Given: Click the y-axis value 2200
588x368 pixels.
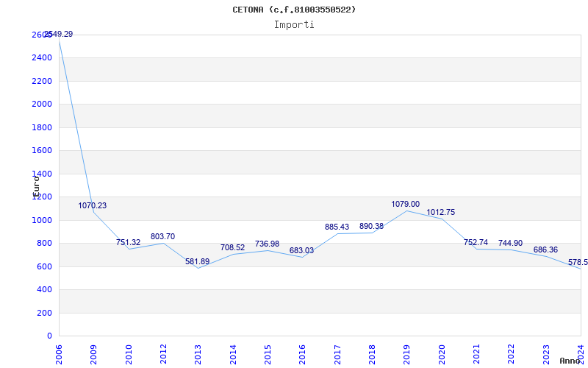Looking at the screenshot, I should (x=42, y=81).
